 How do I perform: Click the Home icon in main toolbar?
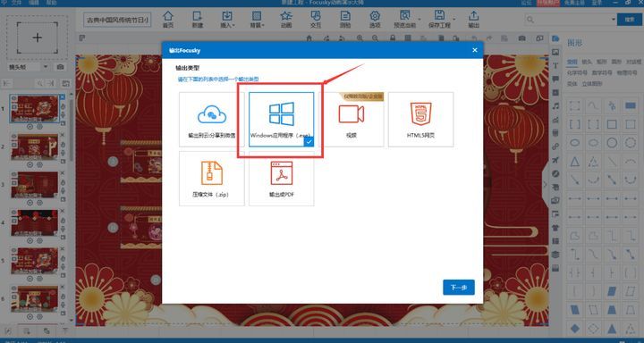[x=168, y=20]
